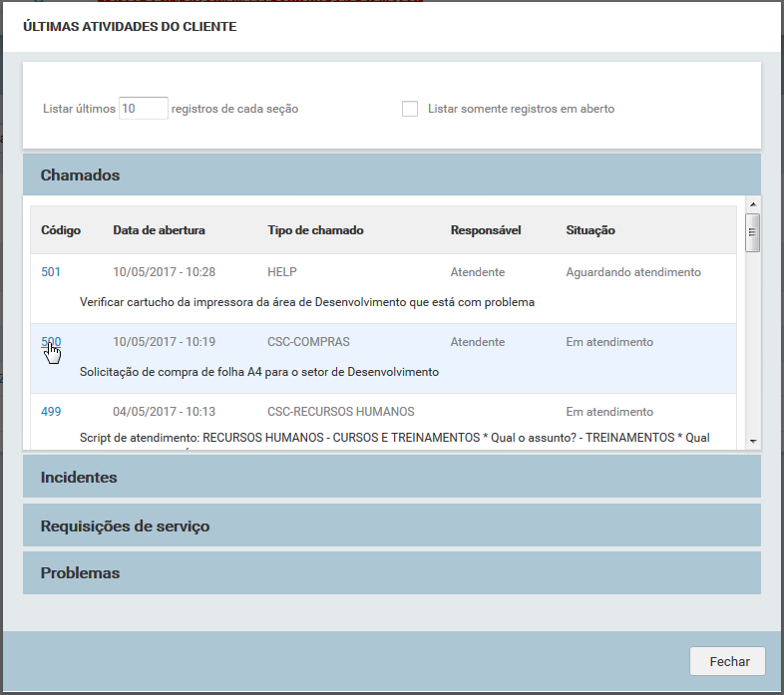The width and height of the screenshot is (784, 695).
Task: Expand the Problemas section
Action: (391, 573)
